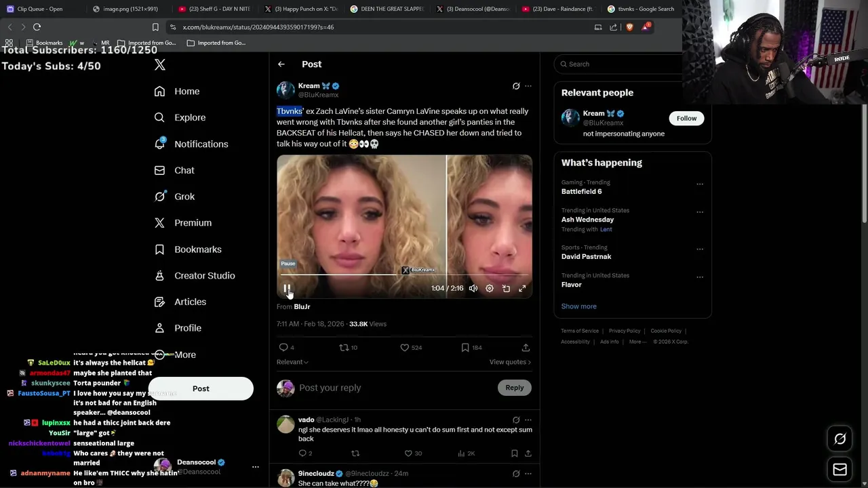Open video settings gear
The image size is (868, 488).
(490, 288)
